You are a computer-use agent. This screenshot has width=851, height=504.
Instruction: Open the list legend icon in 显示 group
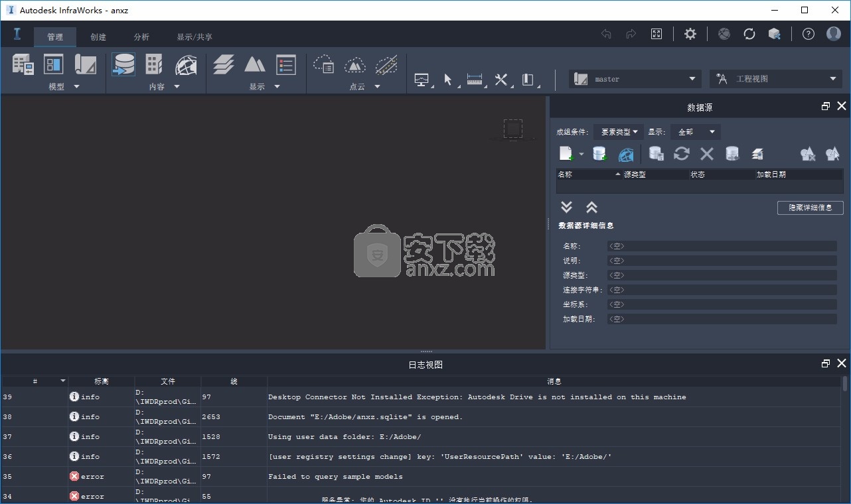pos(285,64)
